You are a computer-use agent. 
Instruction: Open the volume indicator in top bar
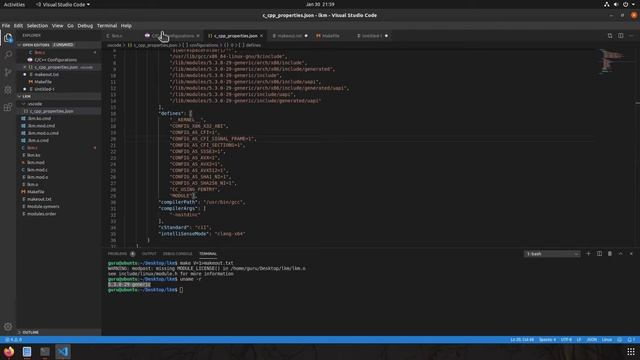(616, 4)
